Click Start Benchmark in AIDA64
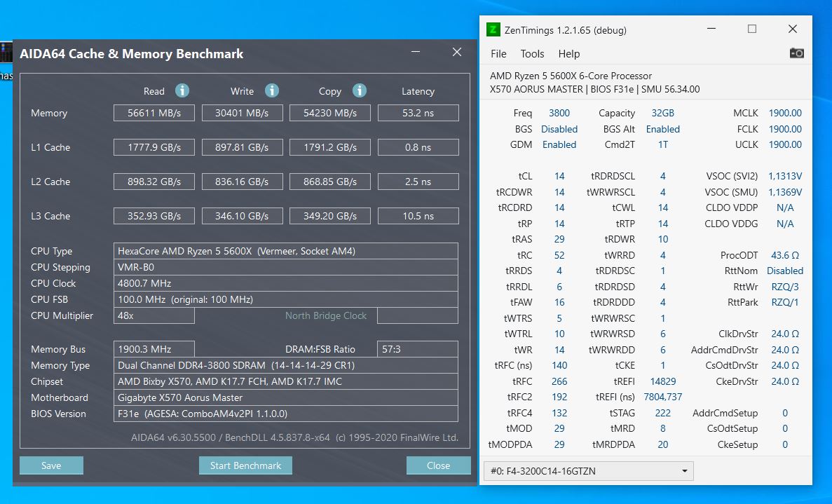This screenshot has height=504, width=832. point(245,465)
